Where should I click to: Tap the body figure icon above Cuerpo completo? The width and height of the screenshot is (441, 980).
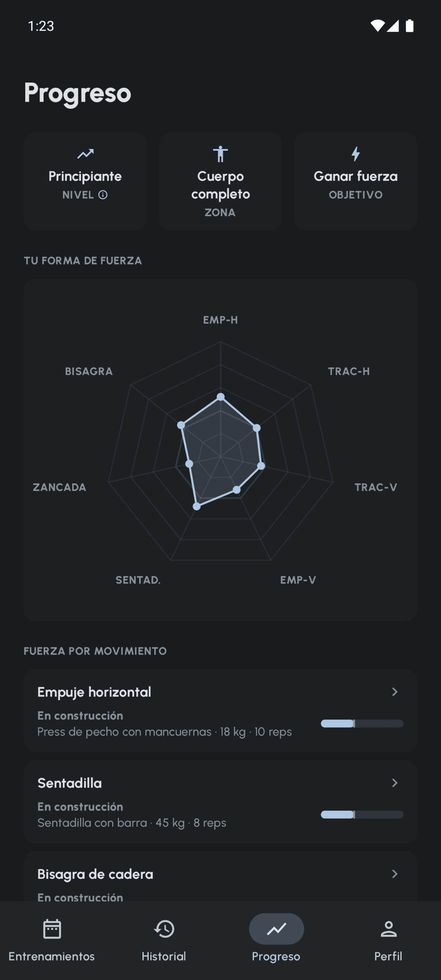click(220, 154)
